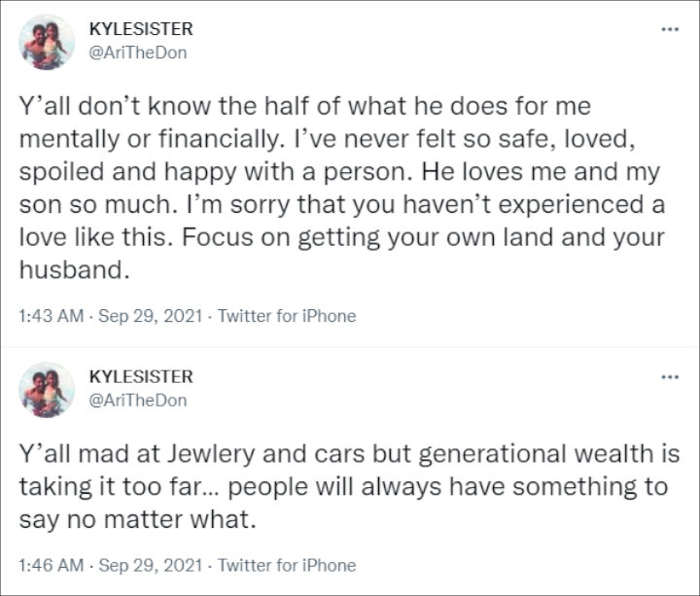Click the 1:46 AM timestamp
The height and width of the screenshot is (596, 700).
tap(46, 565)
